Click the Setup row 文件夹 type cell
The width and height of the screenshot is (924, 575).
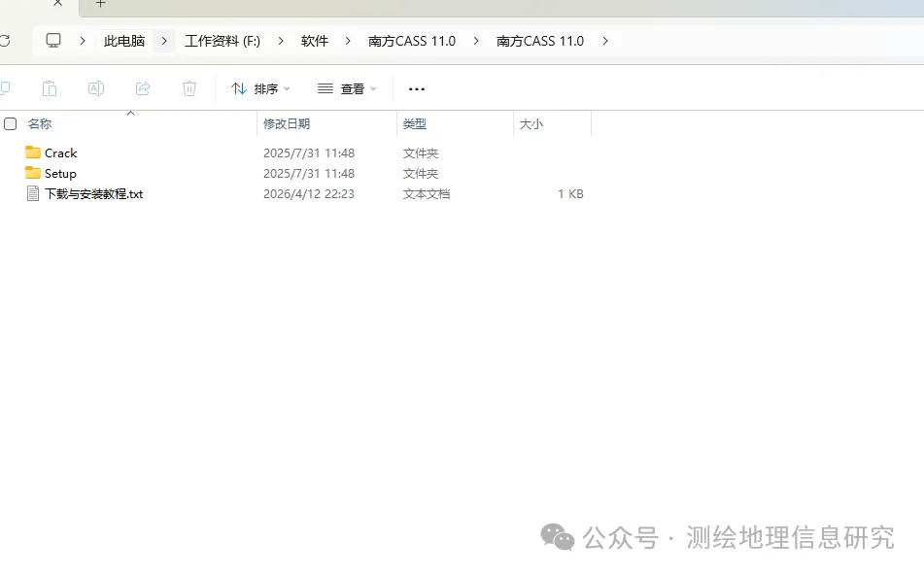[x=421, y=174]
